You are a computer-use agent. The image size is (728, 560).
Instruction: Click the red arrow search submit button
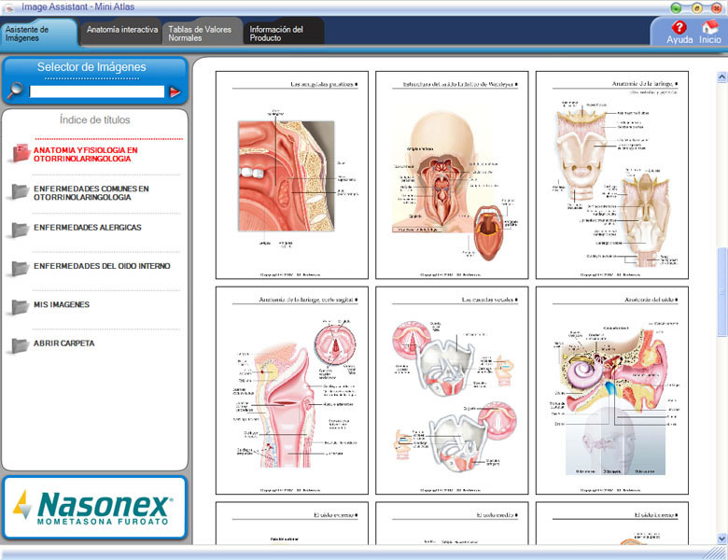click(175, 92)
